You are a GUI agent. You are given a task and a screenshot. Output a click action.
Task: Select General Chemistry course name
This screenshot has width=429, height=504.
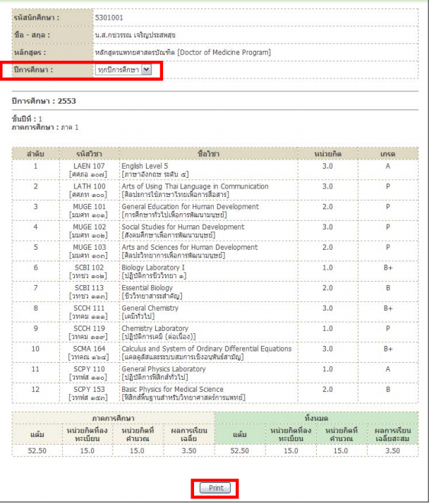pos(150,308)
